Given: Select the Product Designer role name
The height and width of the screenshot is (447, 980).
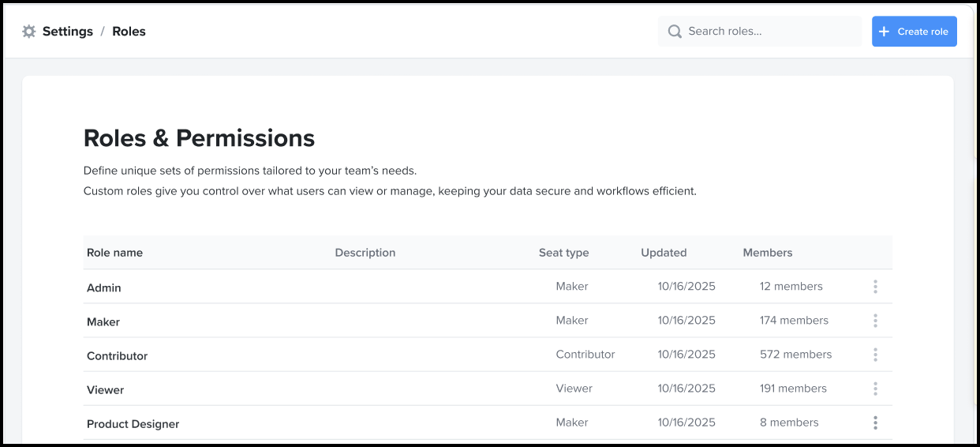Looking at the screenshot, I should (133, 423).
